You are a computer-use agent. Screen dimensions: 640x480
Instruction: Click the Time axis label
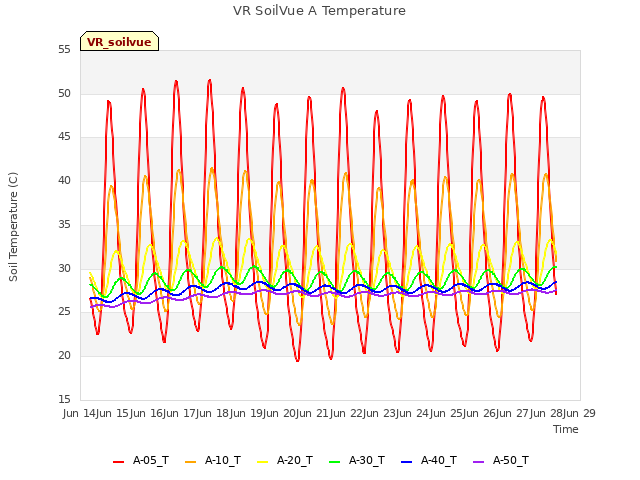coord(566,429)
